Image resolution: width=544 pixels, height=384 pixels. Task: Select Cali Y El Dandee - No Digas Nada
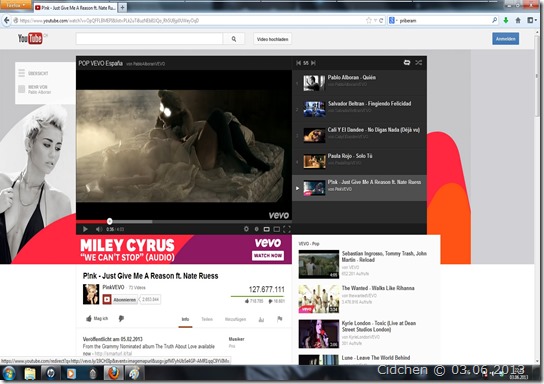[359, 135]
